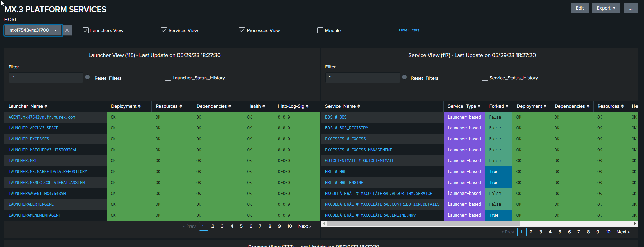Select Reset_Filters radio in Launcher View

tap(87, 77)
